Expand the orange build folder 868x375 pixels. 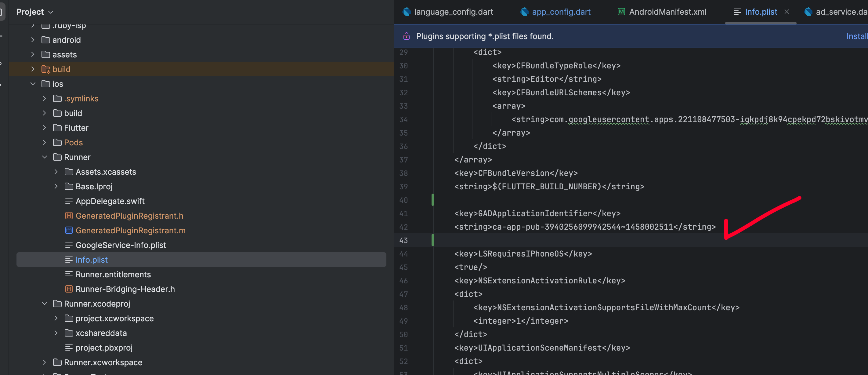pos(33,69)
